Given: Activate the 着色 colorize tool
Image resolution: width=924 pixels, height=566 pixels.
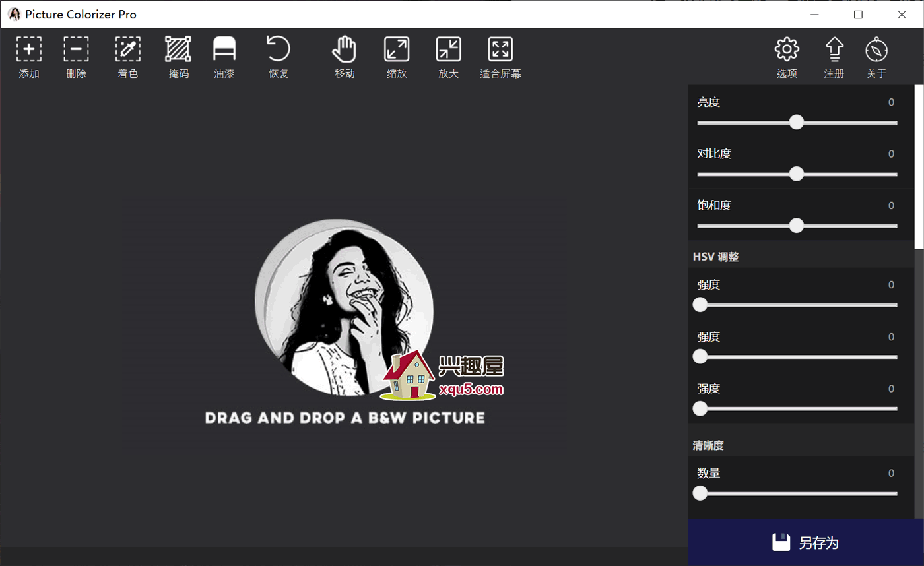Looking at the screenshot, I should click(x=127, y=49).
